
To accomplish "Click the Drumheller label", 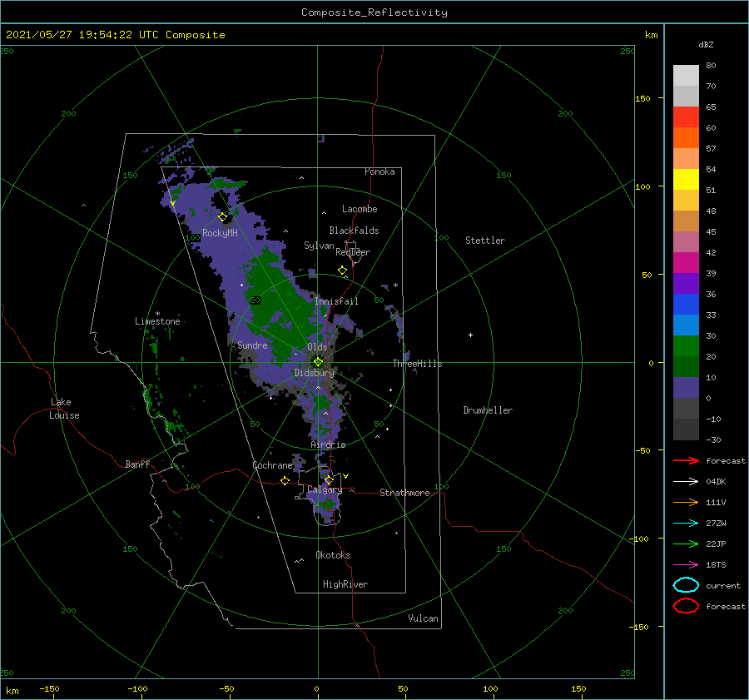I will point(488,410).
